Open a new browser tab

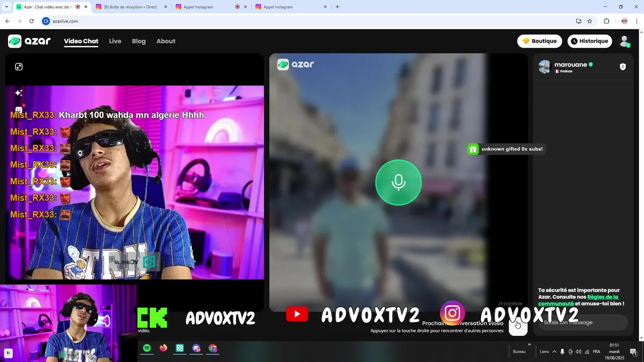click(x=337, y=7)
